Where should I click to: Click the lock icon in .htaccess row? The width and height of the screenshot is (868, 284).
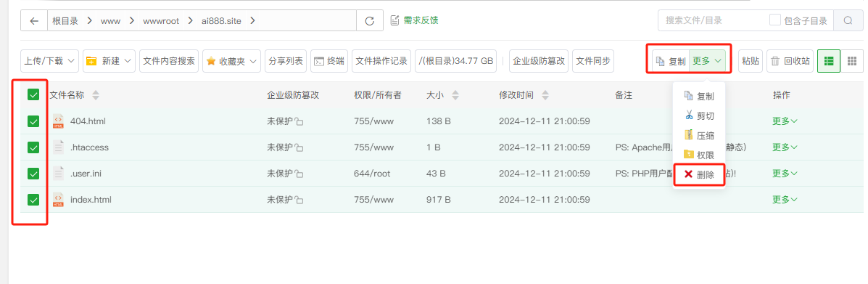[299, 148]
